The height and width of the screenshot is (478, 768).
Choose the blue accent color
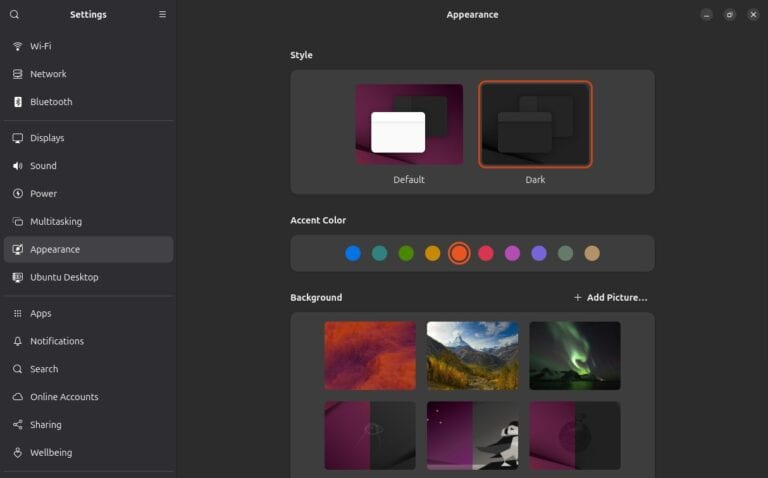tap(353, 254)
